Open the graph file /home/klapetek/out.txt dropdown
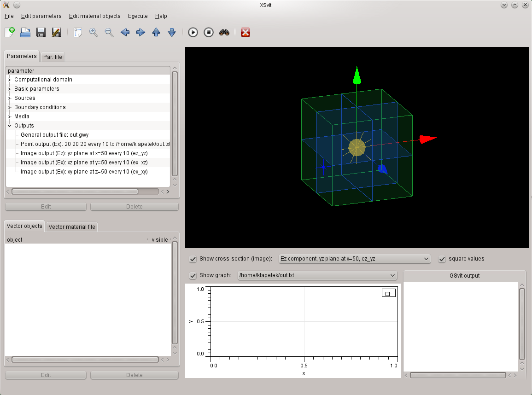Screen dimensions: 532x395 [x=317, y=275]
